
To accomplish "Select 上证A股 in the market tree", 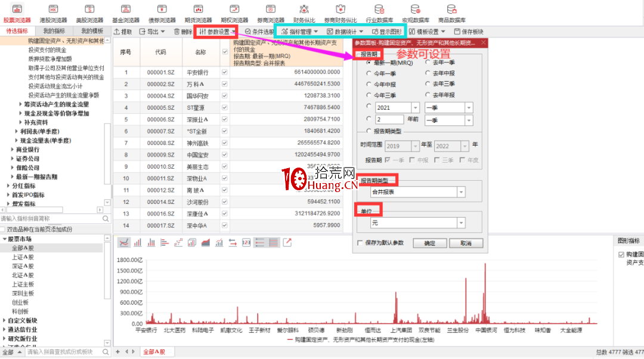I will click(x=23, y=257).
